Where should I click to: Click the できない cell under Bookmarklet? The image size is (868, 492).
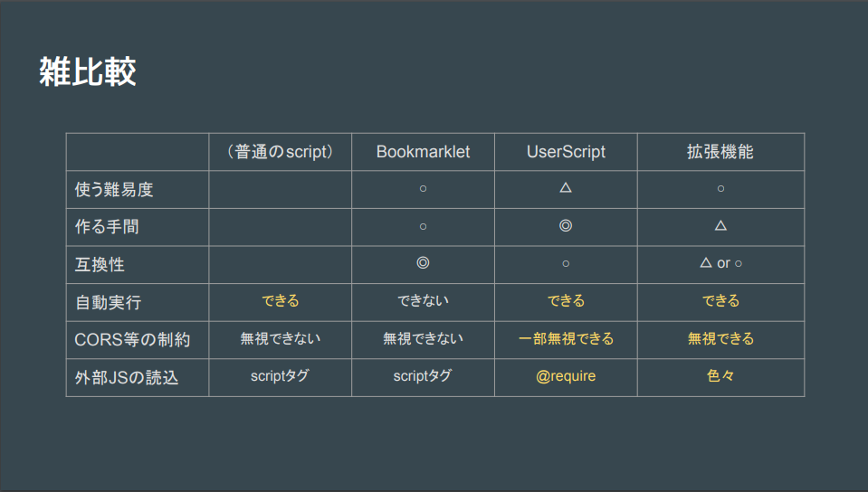point(423,300)
